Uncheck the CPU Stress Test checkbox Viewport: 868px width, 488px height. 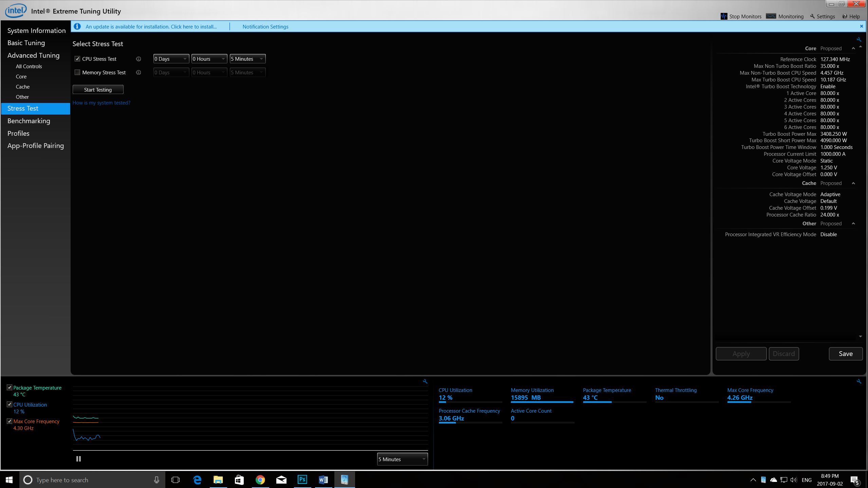click(x=77, y=59)
